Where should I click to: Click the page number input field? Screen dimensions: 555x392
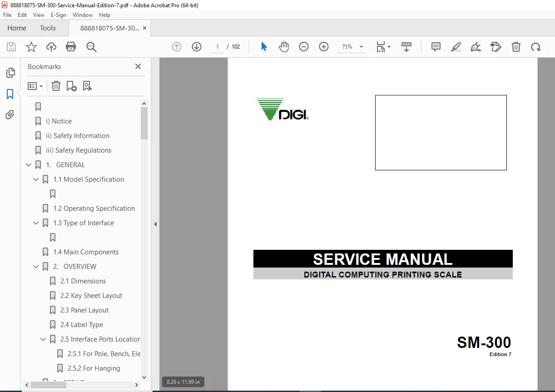[218, 47]
